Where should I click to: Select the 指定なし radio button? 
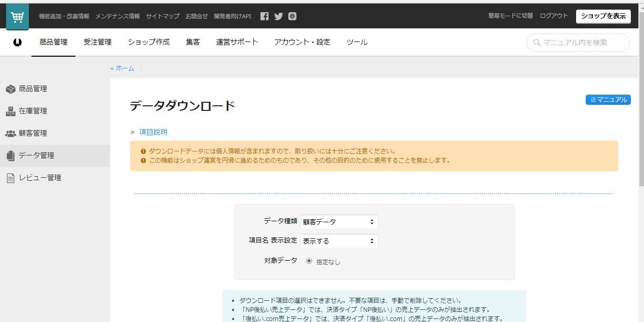(x=309, y=261)
